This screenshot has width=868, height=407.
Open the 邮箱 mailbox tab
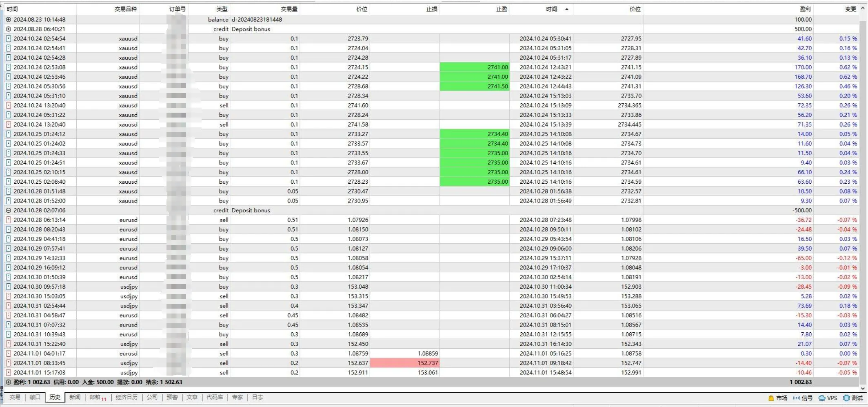click(x=98, y=398)
